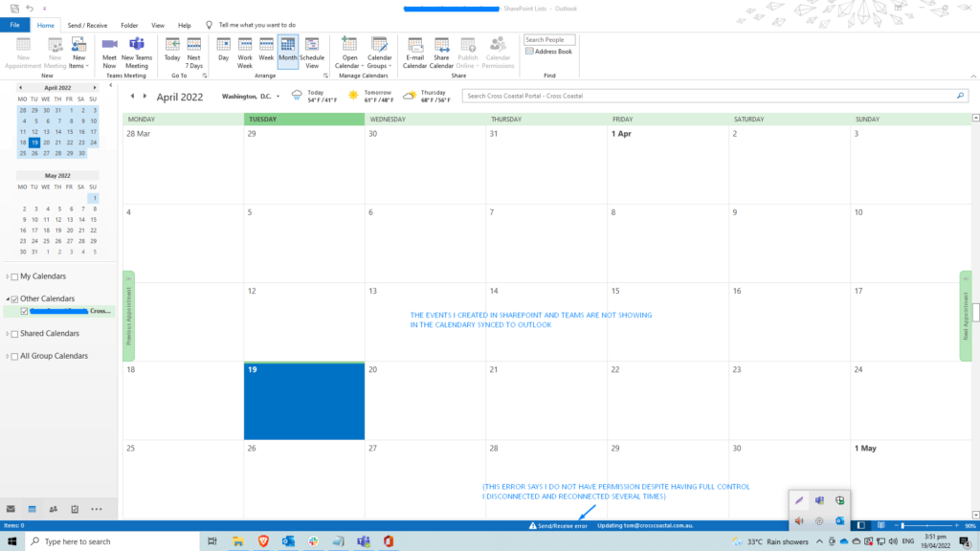Switch to Work Week view
This screenshot has height=551, width=980.
(245, 53)
